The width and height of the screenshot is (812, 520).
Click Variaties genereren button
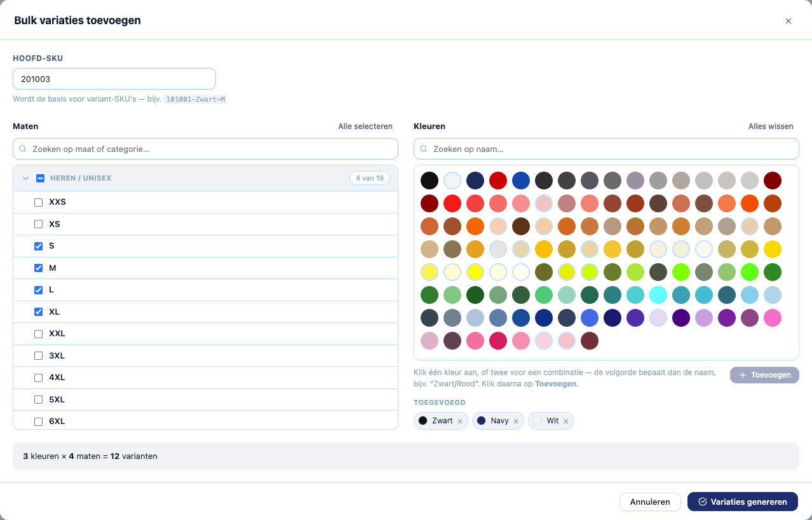coord(743,502)
